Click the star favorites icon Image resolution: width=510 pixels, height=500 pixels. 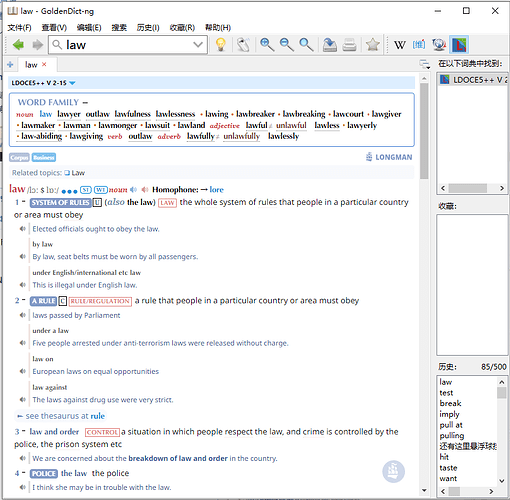[x=372, y=45]
